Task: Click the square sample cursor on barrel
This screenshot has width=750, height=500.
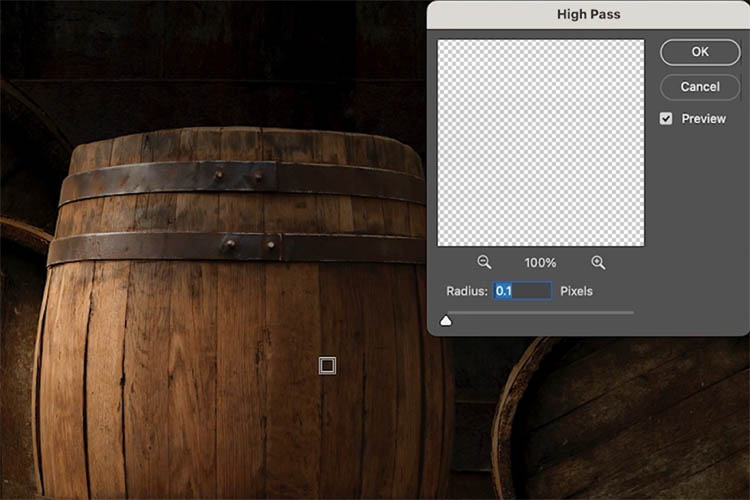Action: coord(327,366)
